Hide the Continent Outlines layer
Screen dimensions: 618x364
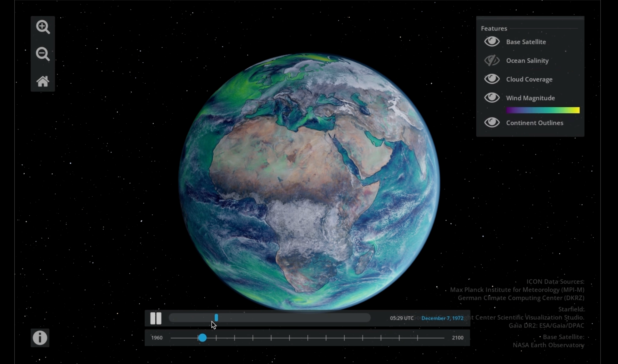click(x=492, y=122)
